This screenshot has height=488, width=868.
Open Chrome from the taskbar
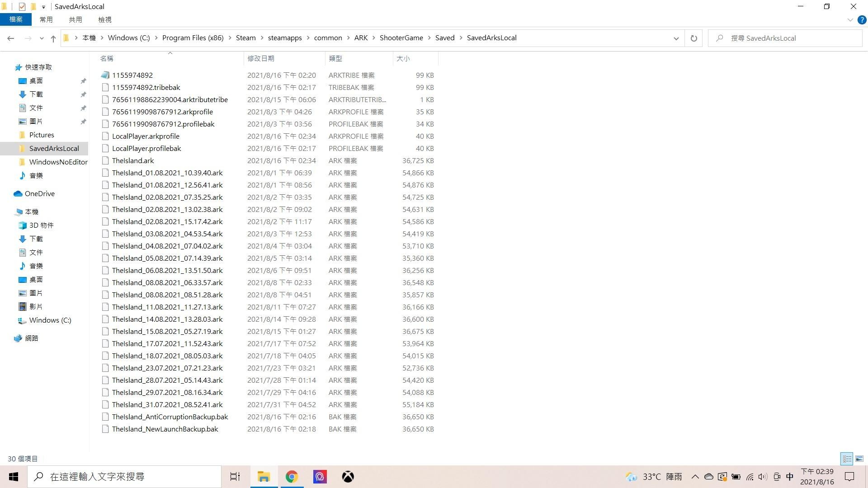coord(292,477)
